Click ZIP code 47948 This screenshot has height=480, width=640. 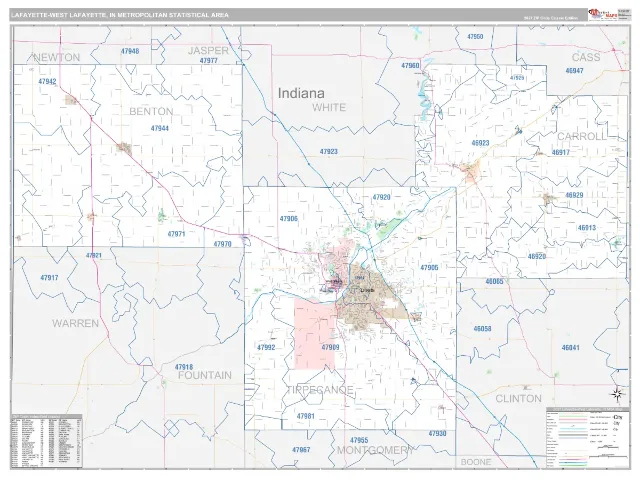[x=130, y=51]
